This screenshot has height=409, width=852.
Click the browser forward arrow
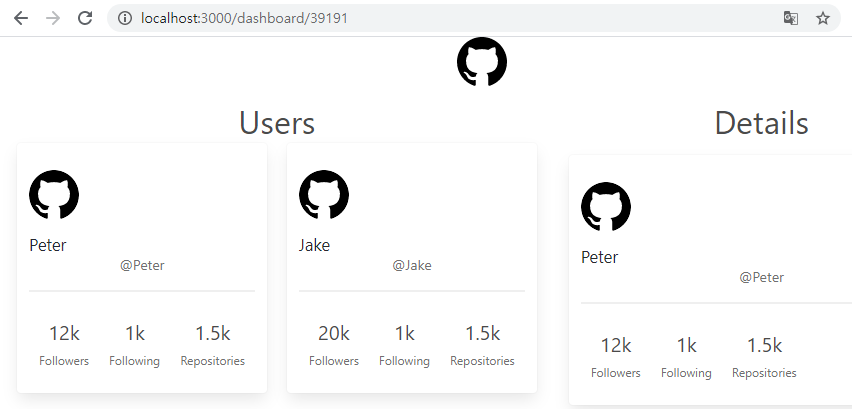click(53, 18)
